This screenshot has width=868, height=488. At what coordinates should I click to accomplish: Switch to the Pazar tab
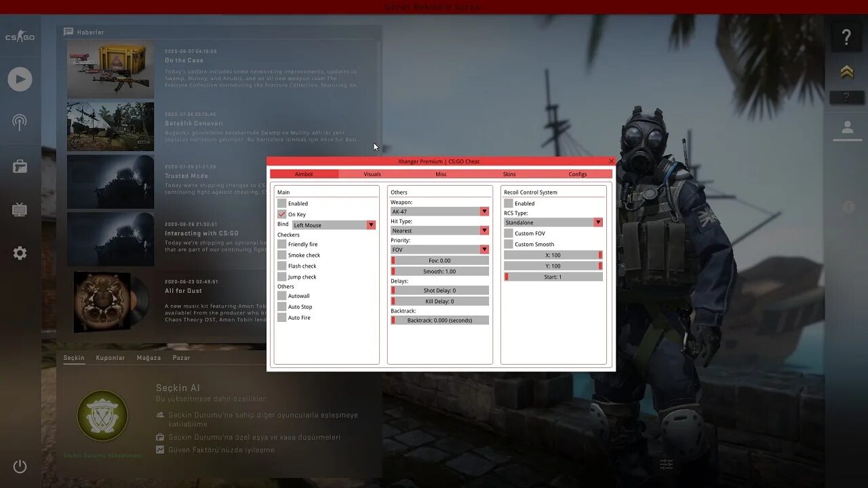point(181,358)
